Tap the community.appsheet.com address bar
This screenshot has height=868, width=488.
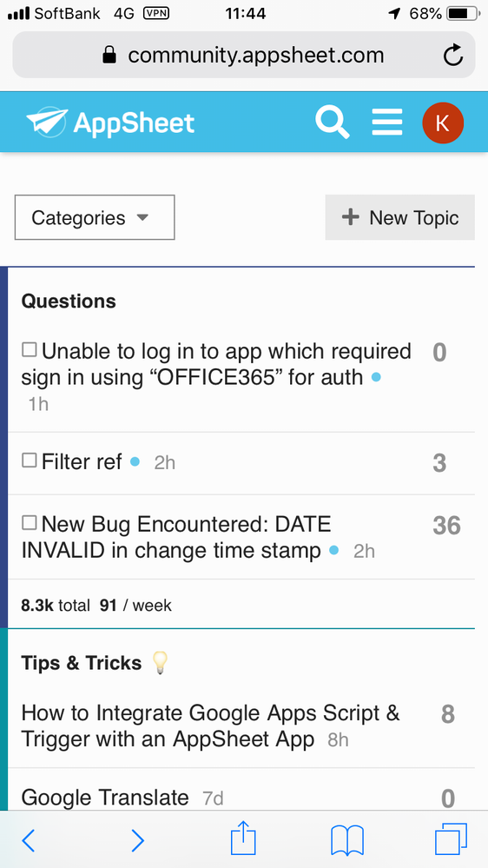[x=244, y=55]
